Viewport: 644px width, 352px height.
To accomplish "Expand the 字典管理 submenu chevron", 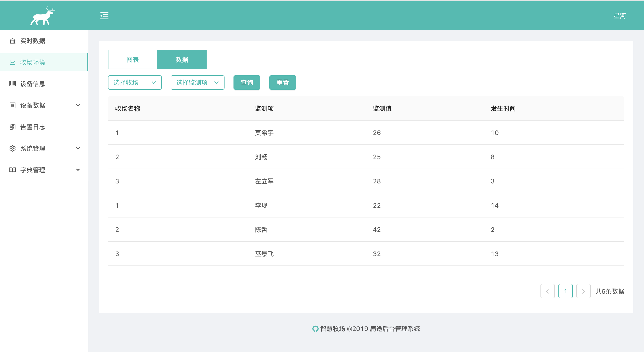I will click(x=78, y=170).
